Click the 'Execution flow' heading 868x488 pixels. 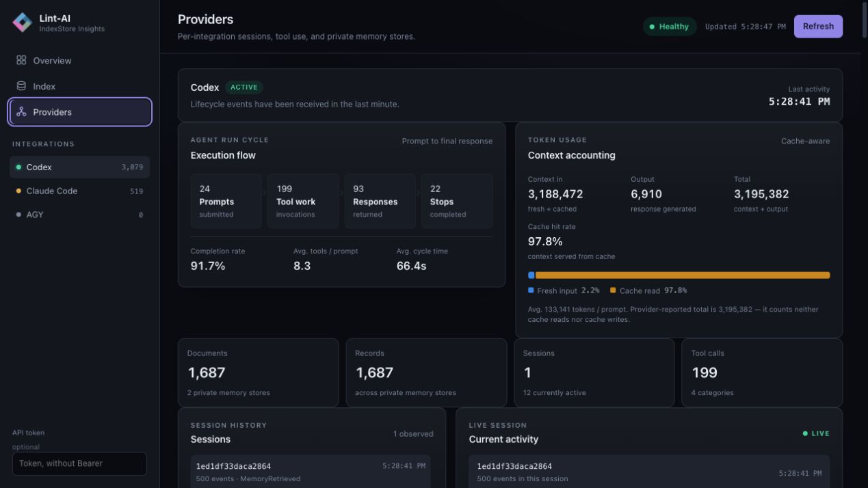(x=223, y=155)
